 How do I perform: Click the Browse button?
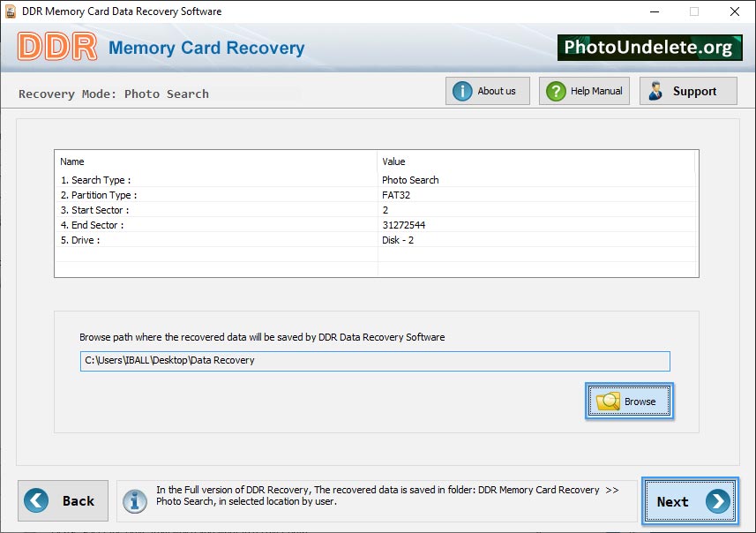(629, 401)
